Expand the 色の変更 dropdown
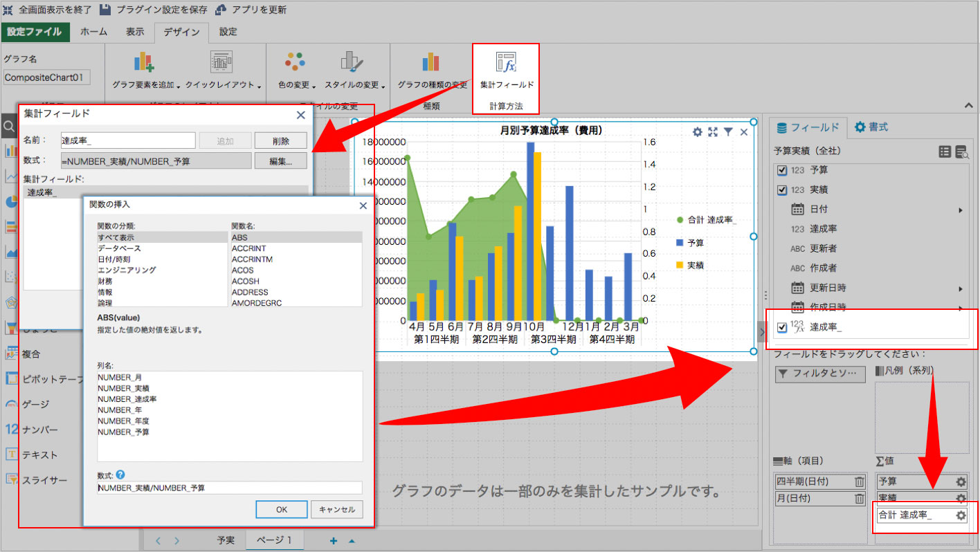980x552 pixels. (297, 85)
